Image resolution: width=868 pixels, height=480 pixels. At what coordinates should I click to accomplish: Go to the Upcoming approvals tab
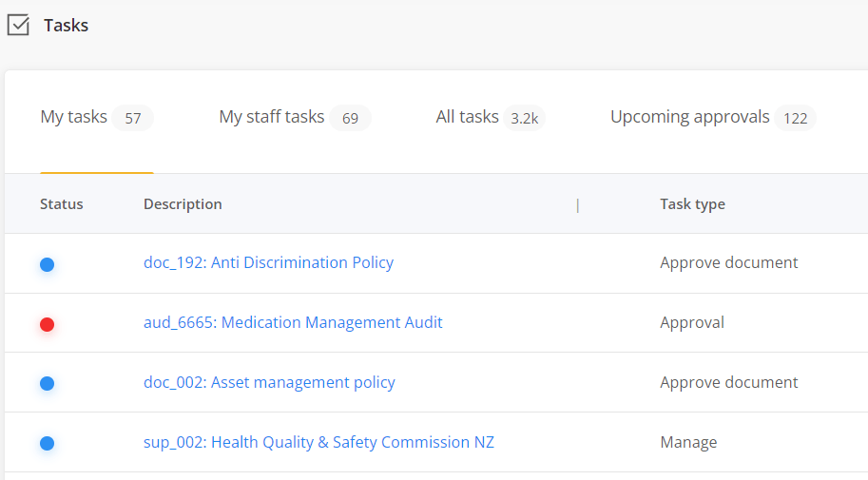[689, 117]
